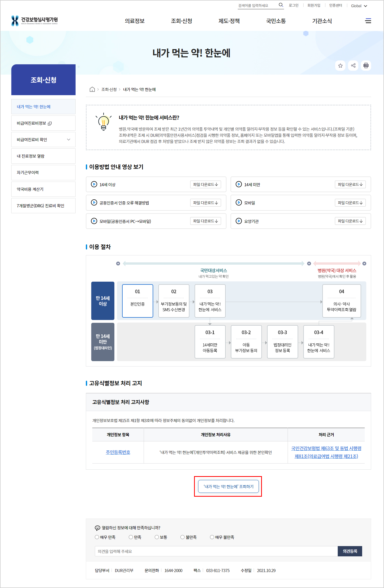This screenshot has width=384, height=588.
Task: Download file for 공동인증서 인증 오류 video
Action: tap(206, 203)
